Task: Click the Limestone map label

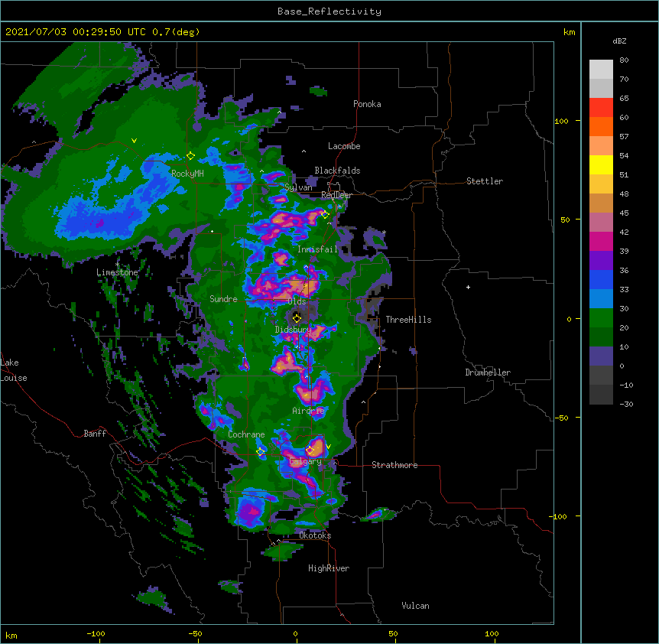Action: [117, 272]
